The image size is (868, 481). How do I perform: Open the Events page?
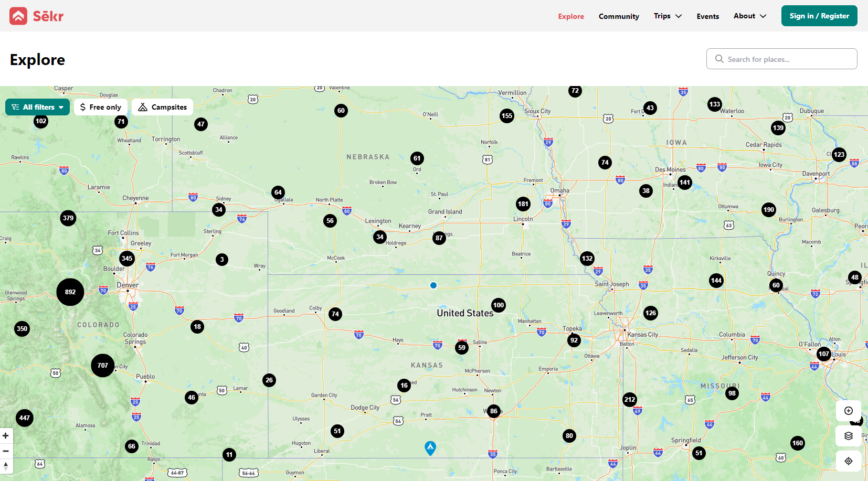(707, 16)
